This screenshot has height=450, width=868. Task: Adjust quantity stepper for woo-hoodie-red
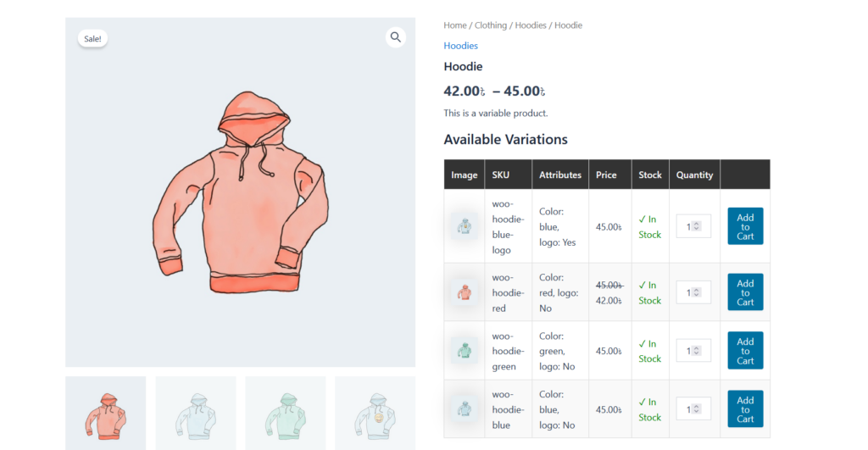697,292
